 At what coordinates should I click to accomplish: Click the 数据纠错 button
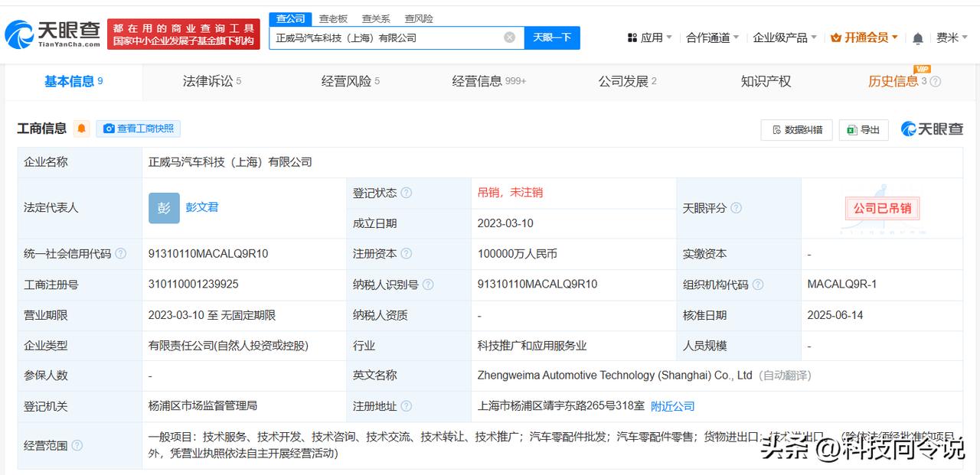pos(796,130)
